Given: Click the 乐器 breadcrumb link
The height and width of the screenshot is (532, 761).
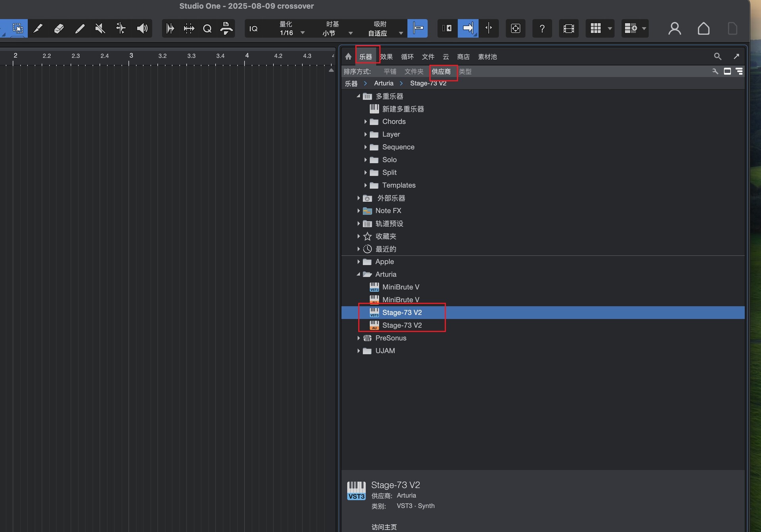Looking at the screenshot, I should coord(351,83).
